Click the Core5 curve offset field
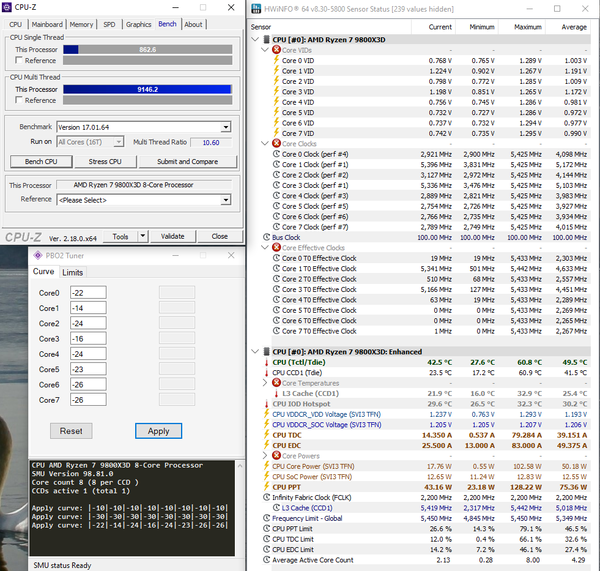The height and width of the screenshot is (571, 600). click(88, 369)
